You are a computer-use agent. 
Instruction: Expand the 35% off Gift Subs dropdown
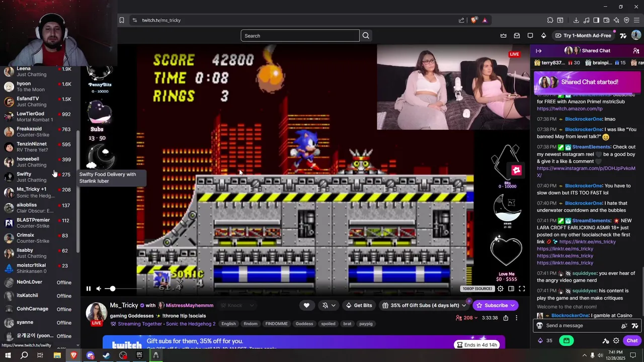[x=424, y=305]
